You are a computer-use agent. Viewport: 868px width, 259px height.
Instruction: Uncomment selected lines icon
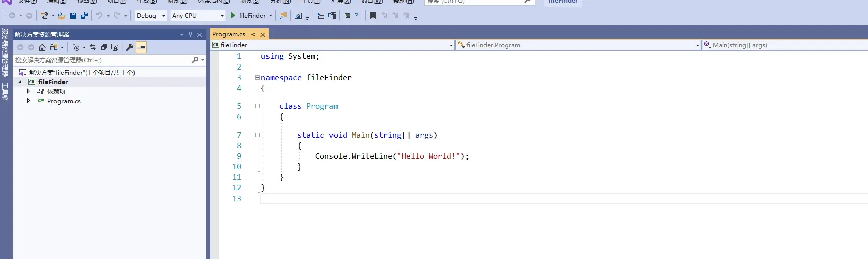(x=358, y=16)
